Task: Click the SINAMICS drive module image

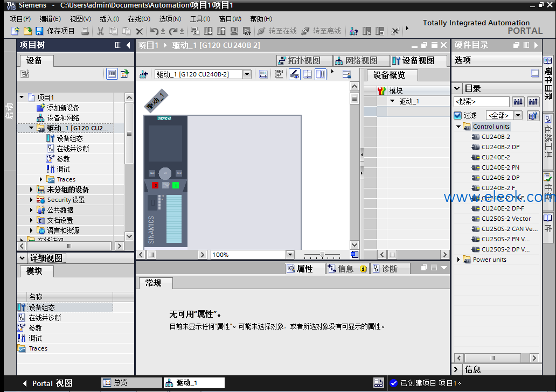Action: 165,181
